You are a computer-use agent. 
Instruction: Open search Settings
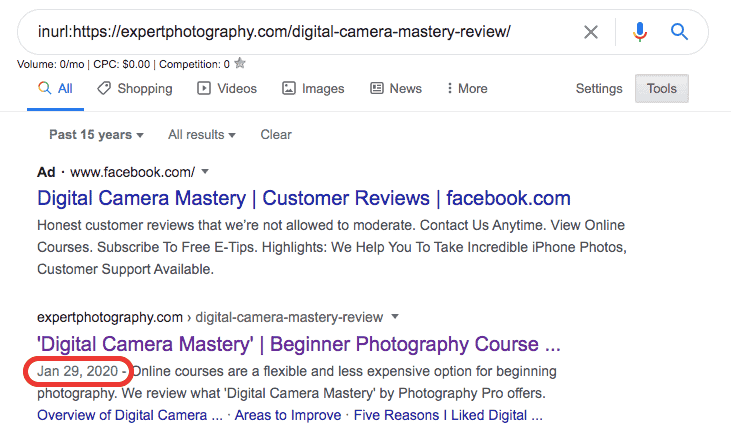pos(599,89)
